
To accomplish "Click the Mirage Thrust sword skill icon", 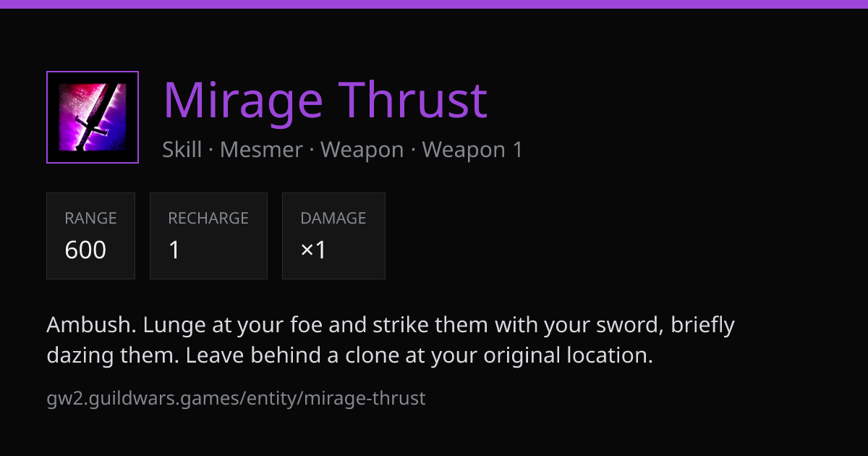I will click(x=93, y=117).
